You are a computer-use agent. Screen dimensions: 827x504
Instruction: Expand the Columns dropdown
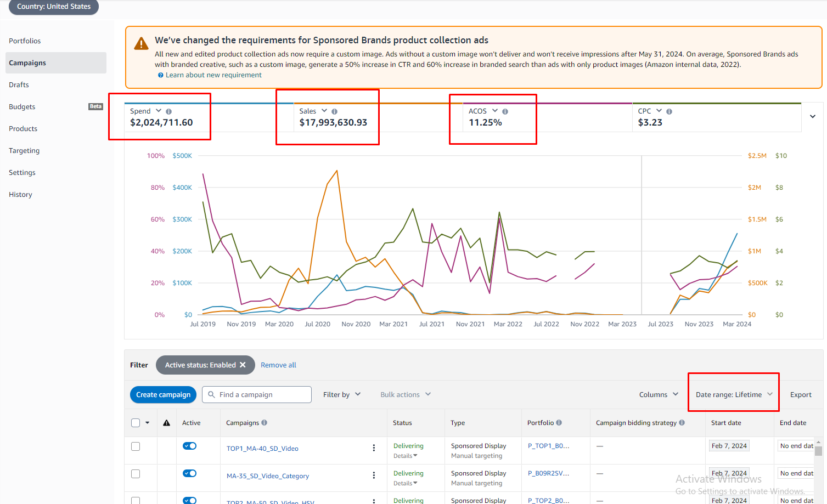point(659,394)
